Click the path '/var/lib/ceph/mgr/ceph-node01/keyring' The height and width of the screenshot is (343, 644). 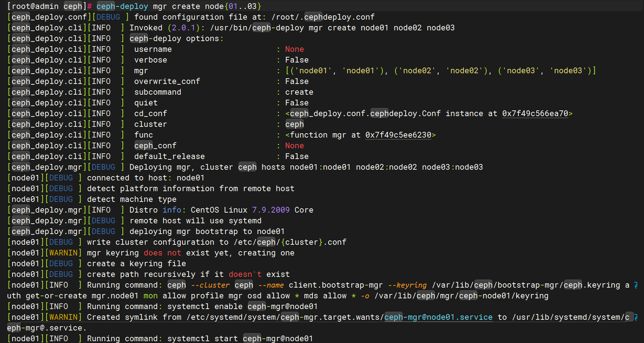click(462, 296)
